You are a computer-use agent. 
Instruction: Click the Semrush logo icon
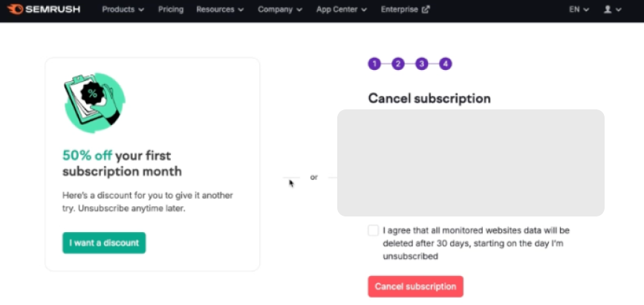click(16, 10)
